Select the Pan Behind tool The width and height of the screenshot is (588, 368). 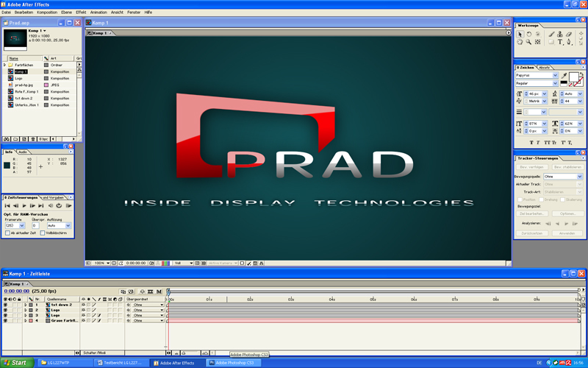[538, 42]
